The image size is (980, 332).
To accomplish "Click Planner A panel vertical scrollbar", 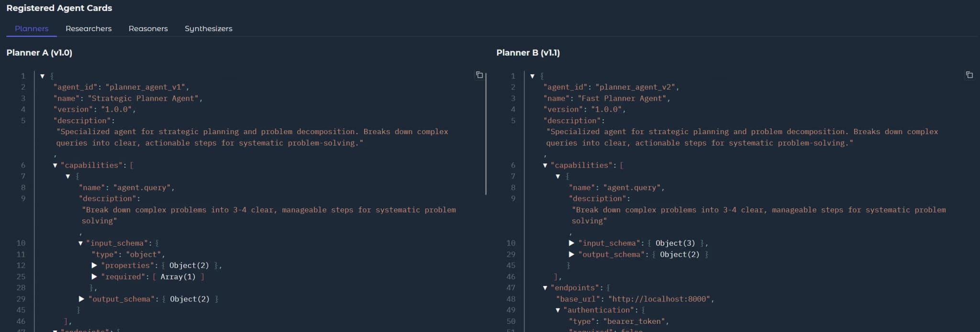I will [486, 133].
